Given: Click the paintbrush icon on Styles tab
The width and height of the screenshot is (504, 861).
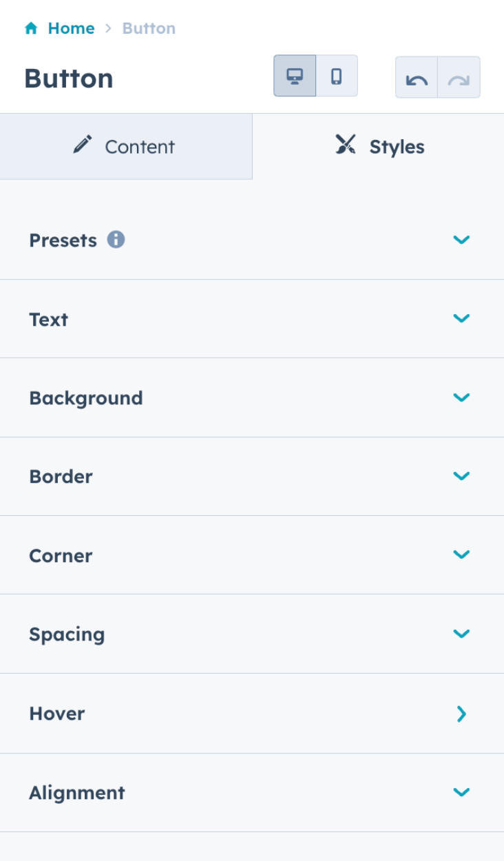Looking at the screenshot, I should 346,145.
